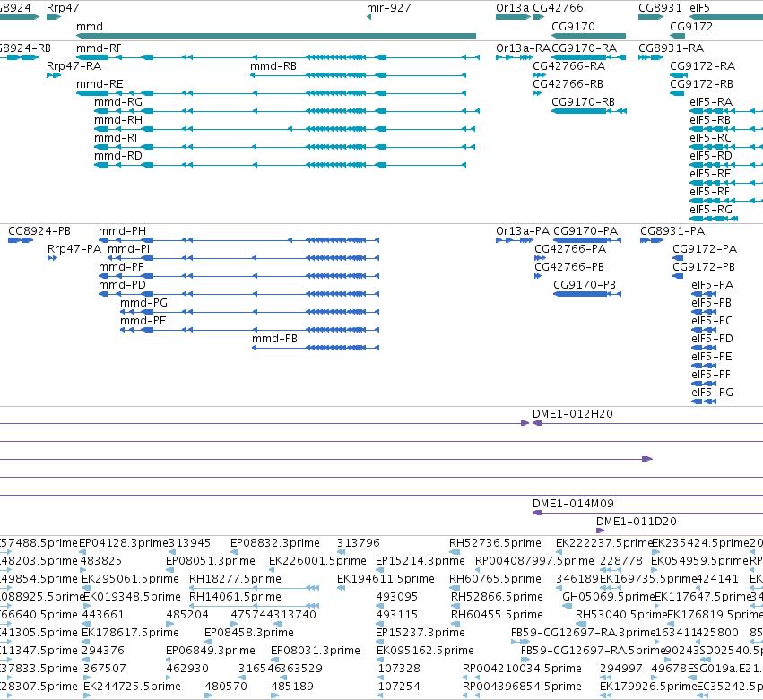Click the mmd-RD transcript label
Image resolution: width=763 pixels, height=700 pixels.
[118, 156]
